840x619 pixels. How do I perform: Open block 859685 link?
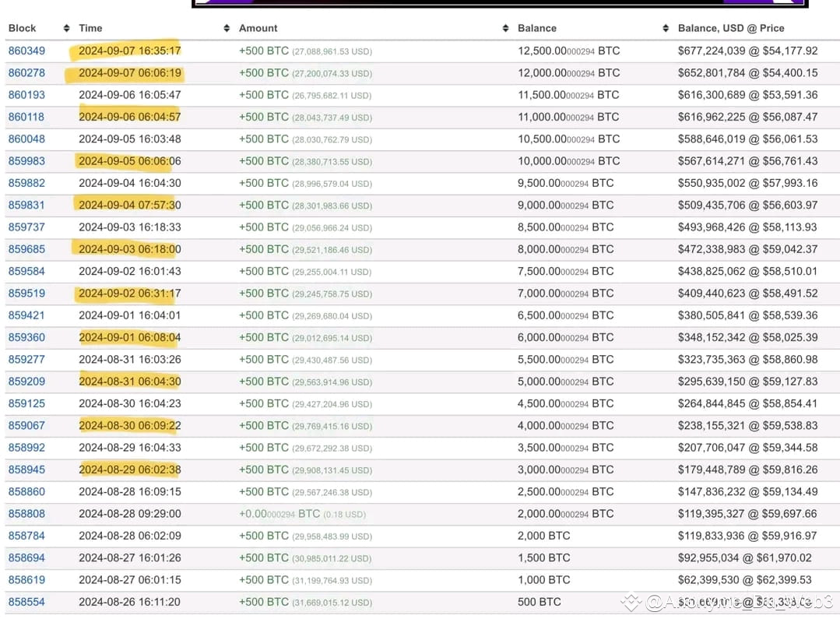(x=26, y=249)
